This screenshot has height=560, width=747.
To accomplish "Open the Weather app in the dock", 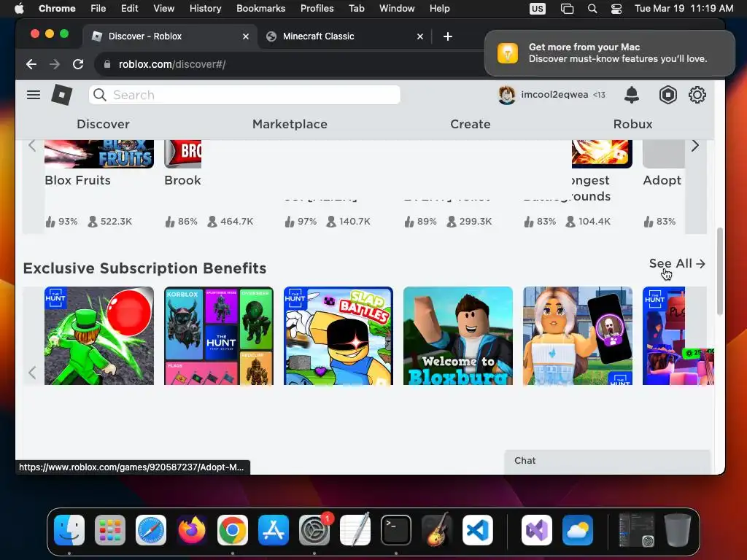I will (x=578, y=530).
